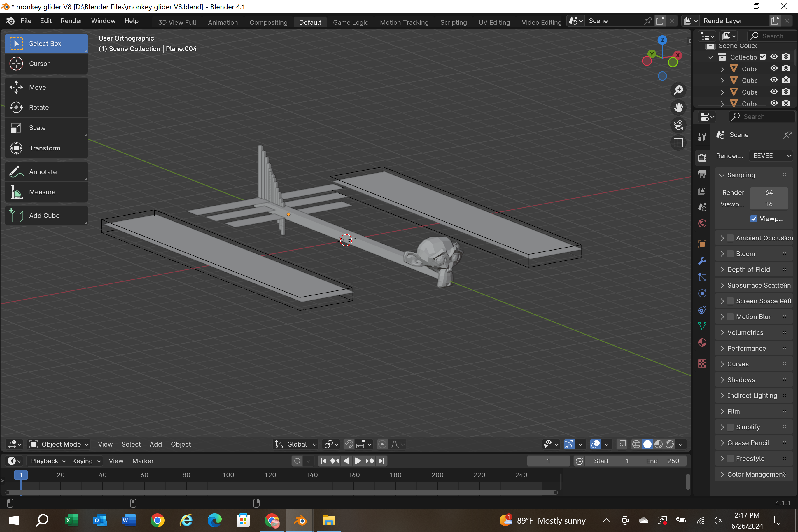Select the Add Cube tool
This screenshot has width=798, height=532.
click(46, 216)
